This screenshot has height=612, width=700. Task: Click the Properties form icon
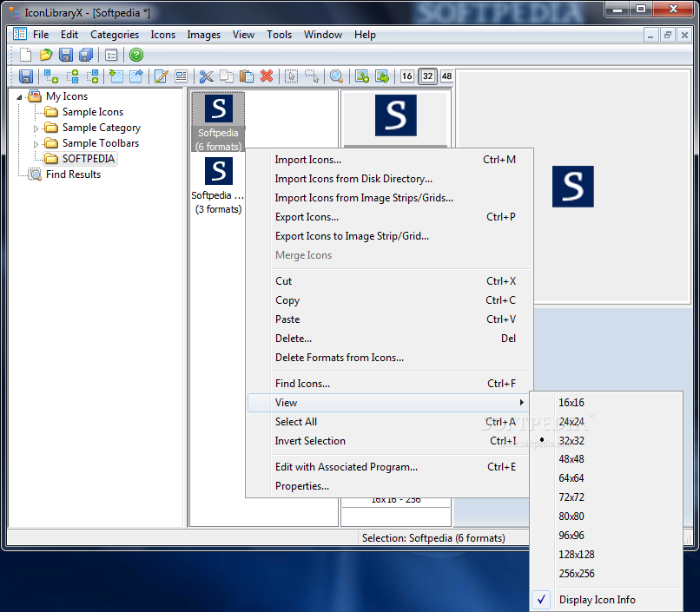pyautogui.click(x=181, y=76)
